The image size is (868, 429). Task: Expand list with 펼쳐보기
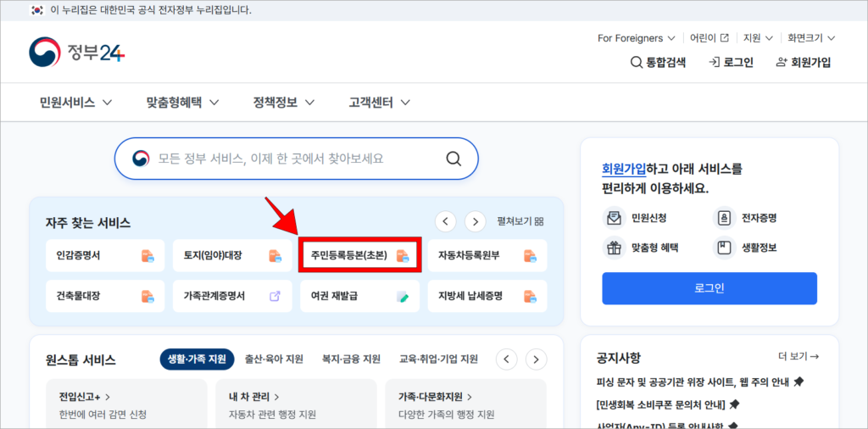click(520, 222)
